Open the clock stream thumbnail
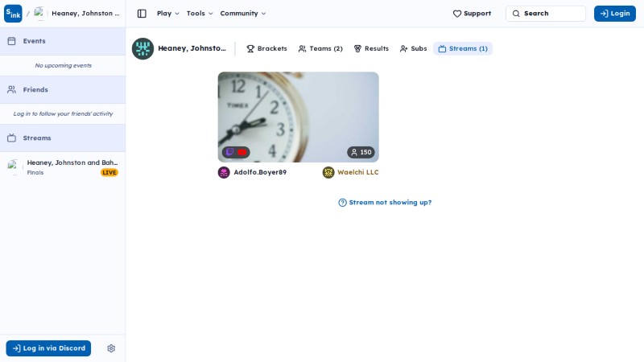644x362 pixels. [298, 117]
